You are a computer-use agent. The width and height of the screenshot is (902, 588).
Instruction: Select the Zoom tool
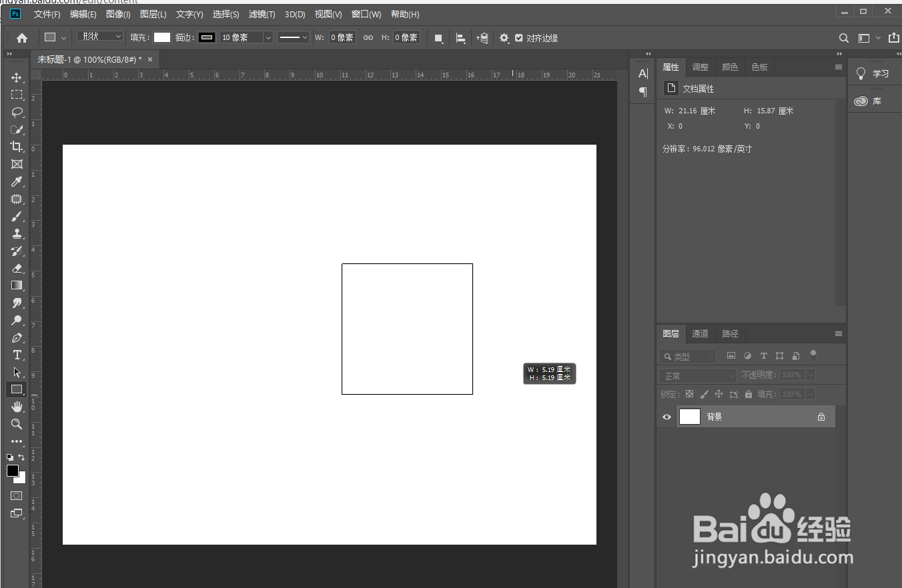pyautogui.click(x=17, y=424)
